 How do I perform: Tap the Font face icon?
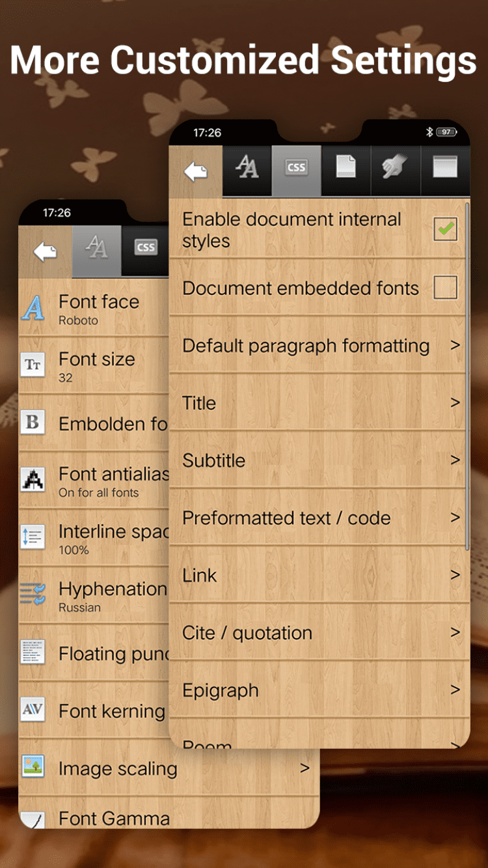(x=33, y=308)
